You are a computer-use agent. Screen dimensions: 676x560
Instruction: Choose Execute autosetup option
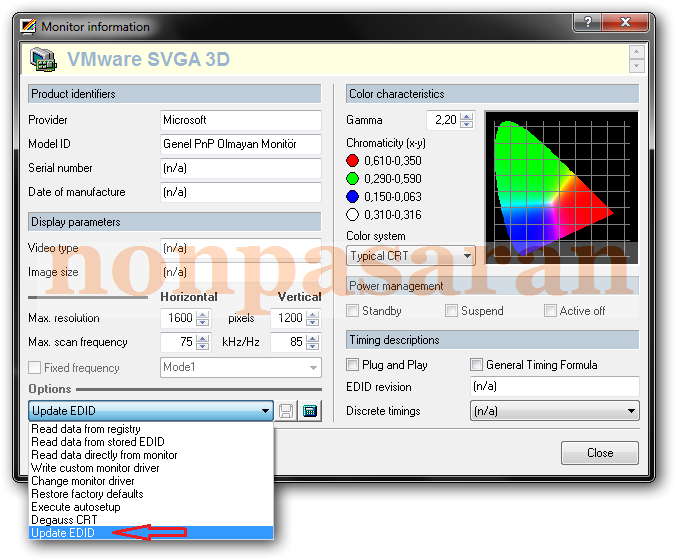pos(151,507)
